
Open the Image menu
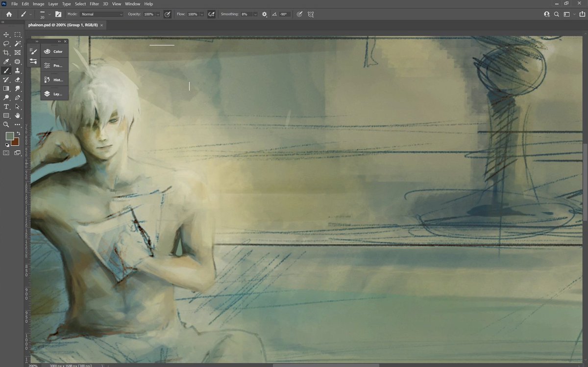tap(39, 3)
